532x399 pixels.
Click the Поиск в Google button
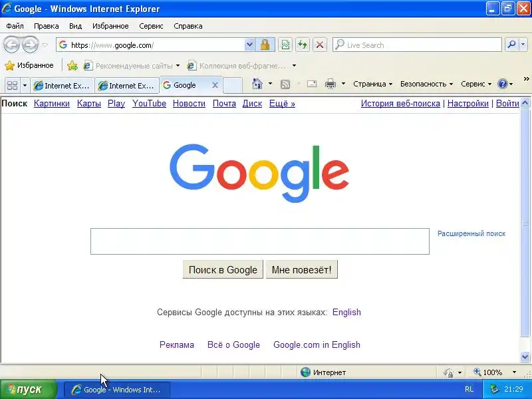(x=223, y=270)
